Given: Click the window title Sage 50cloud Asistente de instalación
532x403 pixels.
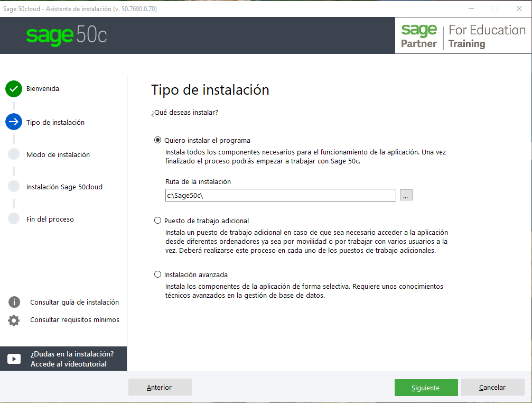Looking at the screenshot, I should [80, 9].
